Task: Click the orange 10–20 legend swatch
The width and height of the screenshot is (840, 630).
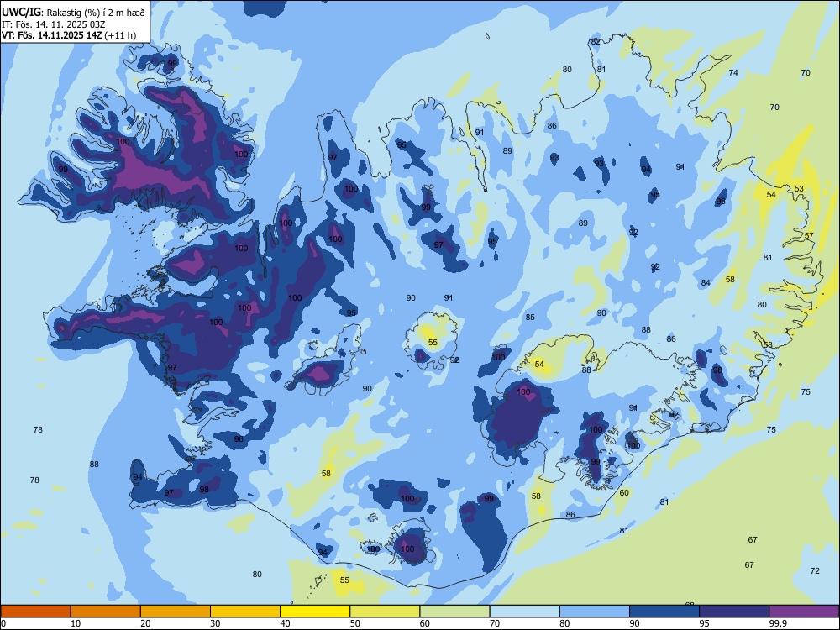Action: [106, 612]
